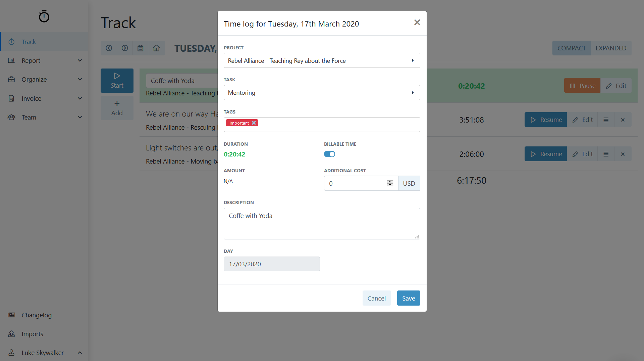Go to previous day using arrow icon
Image resolution: width=644 pixels, height=361 pixels.
tap(109, 48)
